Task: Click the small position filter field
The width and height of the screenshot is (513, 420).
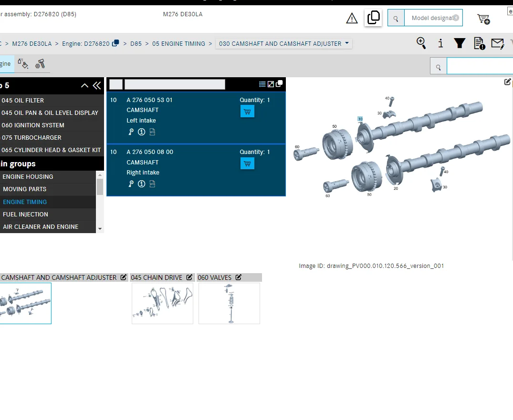Action: pyautogui.click(x=116, y=84)
